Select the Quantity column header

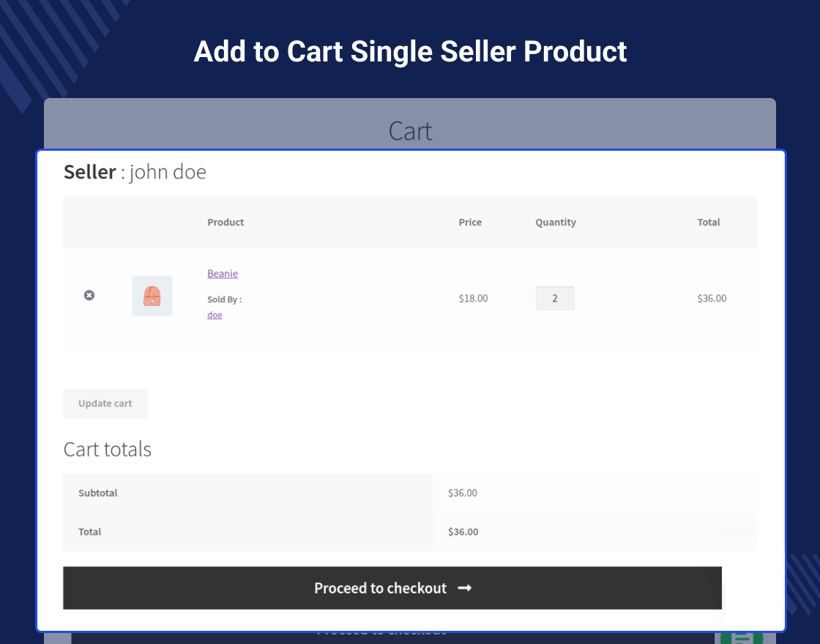(556, 222)
